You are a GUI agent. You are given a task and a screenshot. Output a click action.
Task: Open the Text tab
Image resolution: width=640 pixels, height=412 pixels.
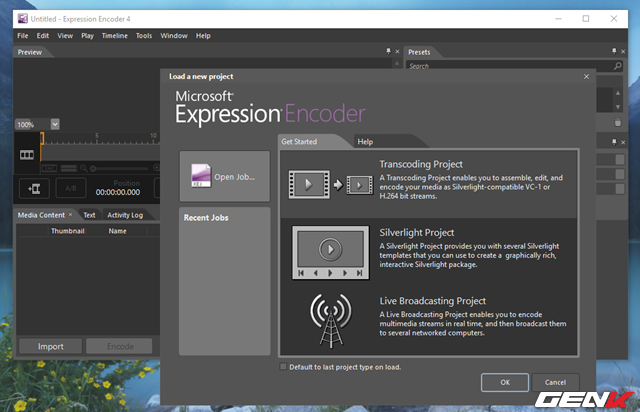tap(89, 215)
